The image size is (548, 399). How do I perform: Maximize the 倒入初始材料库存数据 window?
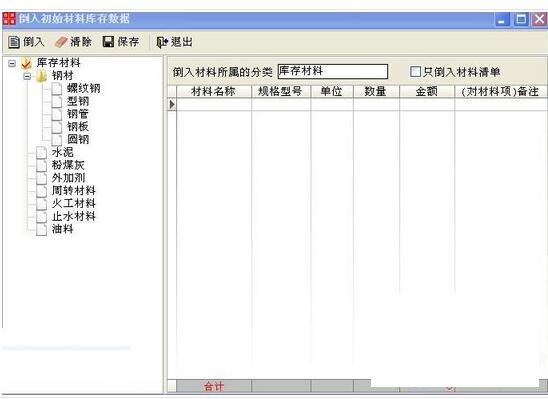coord(521,19)
